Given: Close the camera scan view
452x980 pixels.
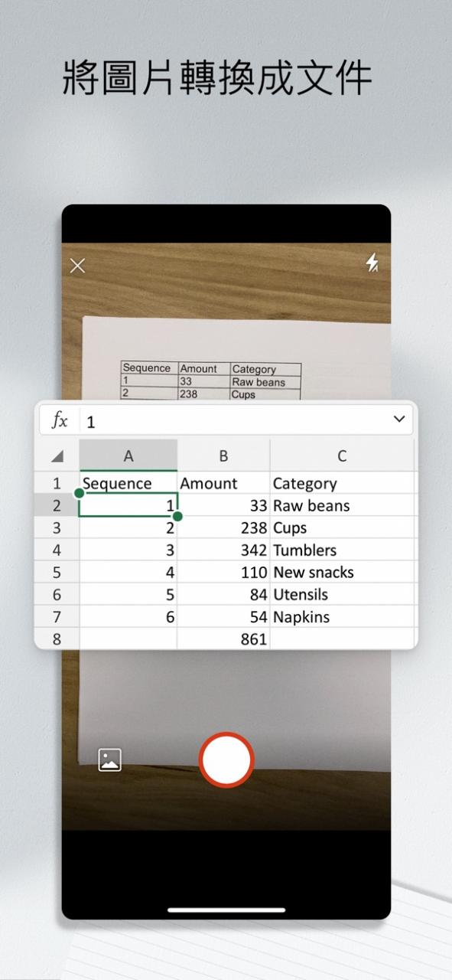Looking at the screenshot, I should (77, 266).
